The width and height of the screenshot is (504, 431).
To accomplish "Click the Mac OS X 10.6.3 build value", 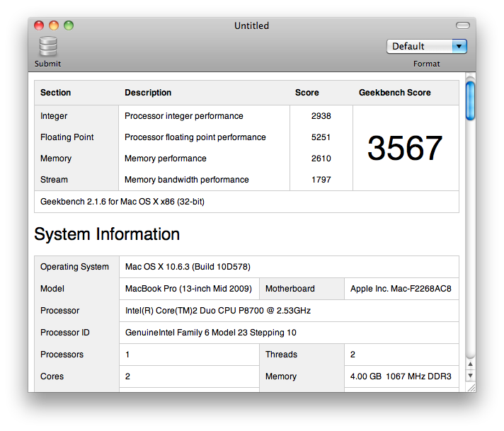I will click(x=188, y=267).
